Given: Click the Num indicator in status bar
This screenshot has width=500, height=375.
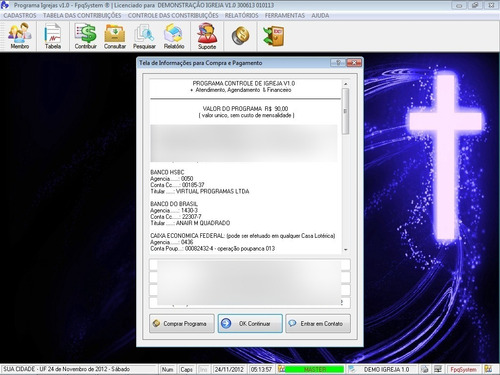Looking at the screenshot, I should click(167, 369).
